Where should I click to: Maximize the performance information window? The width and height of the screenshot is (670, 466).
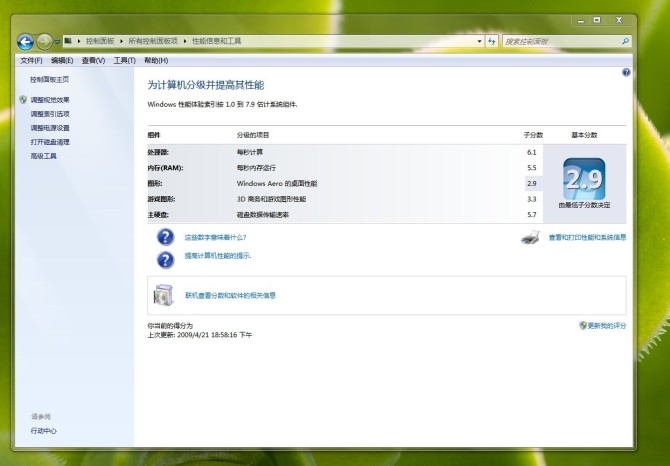pos(597,20)
